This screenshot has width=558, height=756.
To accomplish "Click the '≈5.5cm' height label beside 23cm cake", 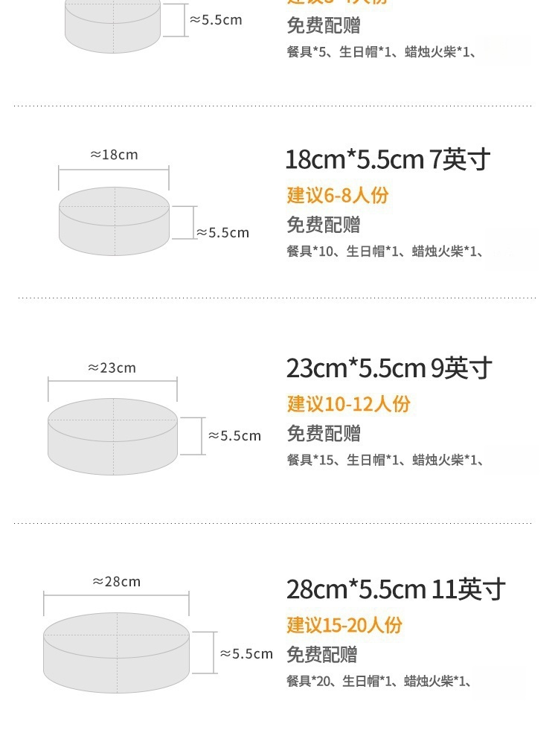I will [234, 436].
